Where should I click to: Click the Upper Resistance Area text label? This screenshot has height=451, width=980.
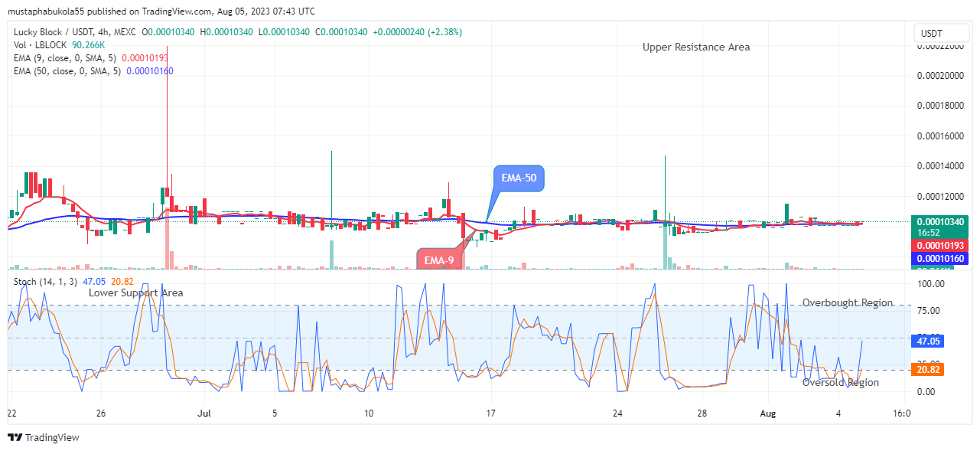(x=696, y=47)
